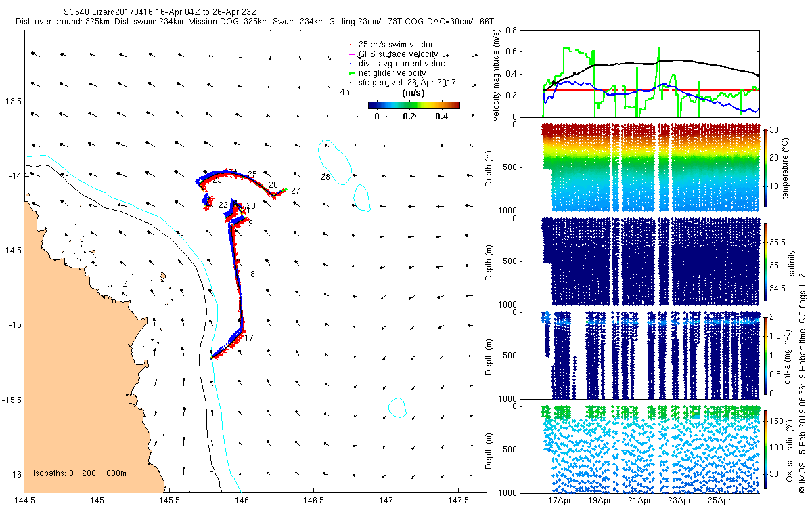
Task: Click day marker '25' on the glider track
Action: [x=252, y=175]
